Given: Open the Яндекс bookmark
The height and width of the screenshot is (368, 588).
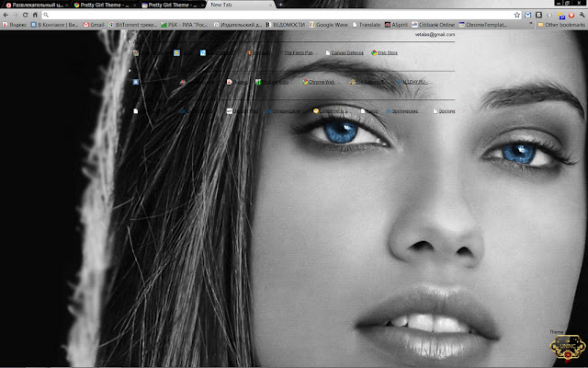Looking at the screenshot, I should point(15,25).
